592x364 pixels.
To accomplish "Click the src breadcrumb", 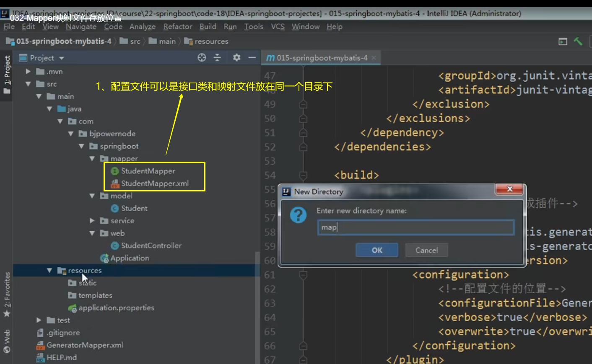I will click(x=130, y=41).
